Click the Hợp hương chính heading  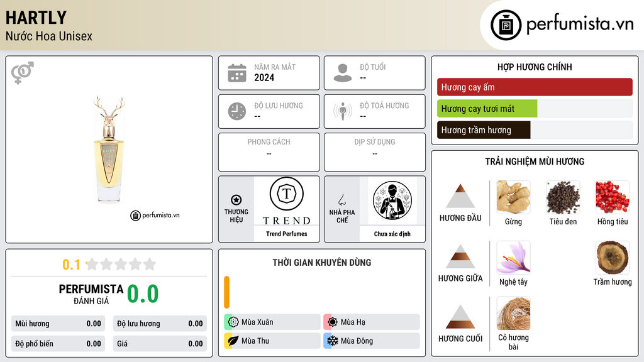[x=535, y=67]
